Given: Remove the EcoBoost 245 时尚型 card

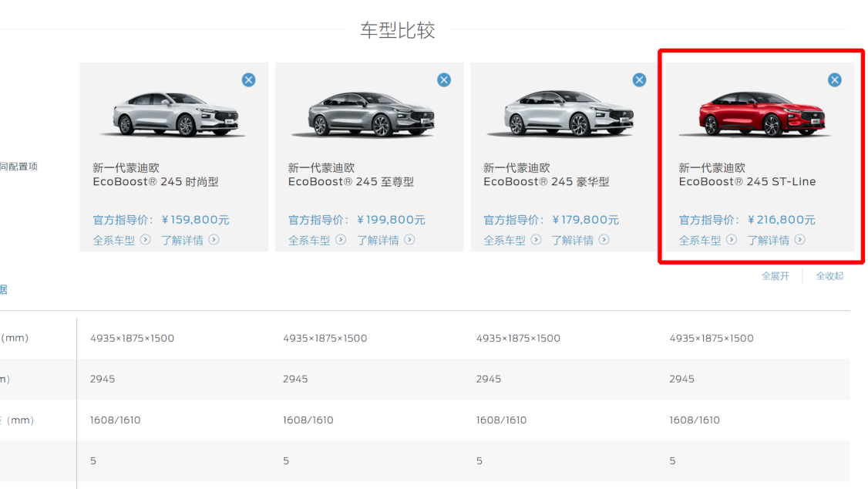Looking at the screenshot, I should (248, 79).
